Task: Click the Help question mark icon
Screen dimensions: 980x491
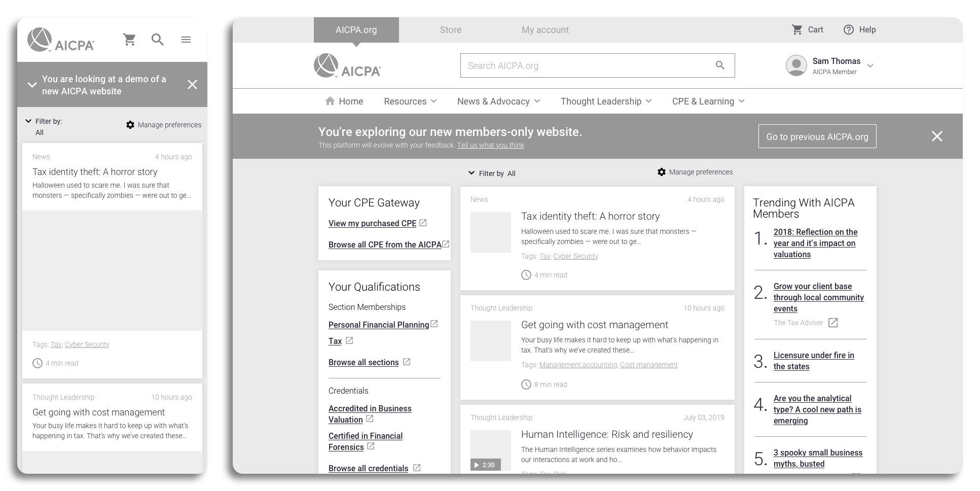Action: 849,29
